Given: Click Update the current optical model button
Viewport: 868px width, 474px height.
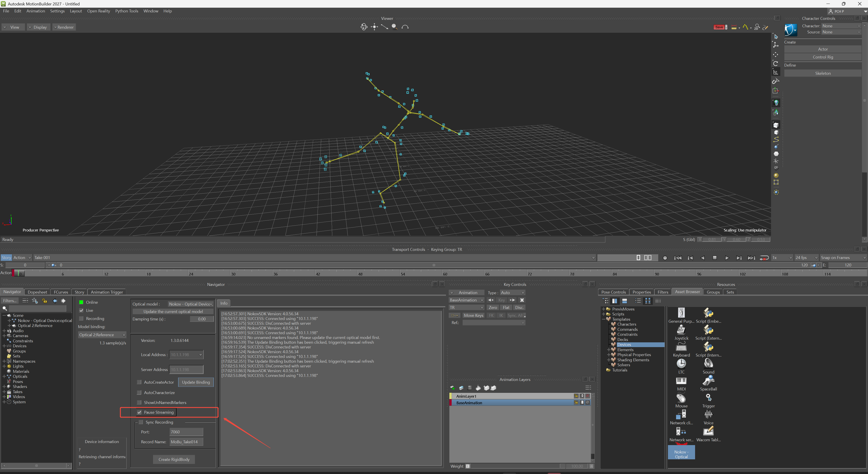Looking at the screenshot, I should pos(173,312).
